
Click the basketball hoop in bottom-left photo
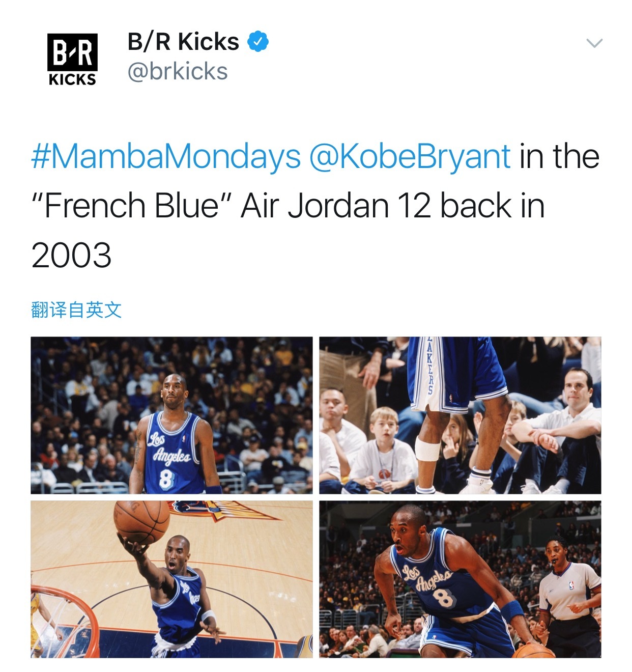point(61,622)
